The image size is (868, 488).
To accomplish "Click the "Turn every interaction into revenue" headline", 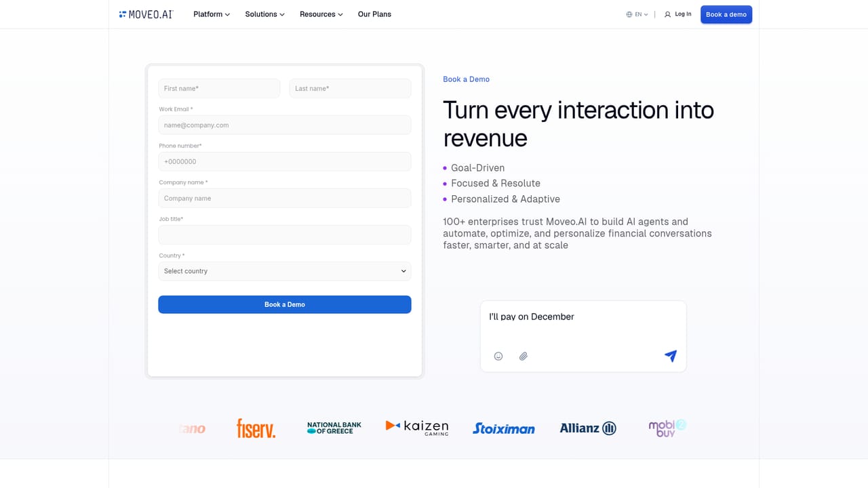I will (578, 124).
